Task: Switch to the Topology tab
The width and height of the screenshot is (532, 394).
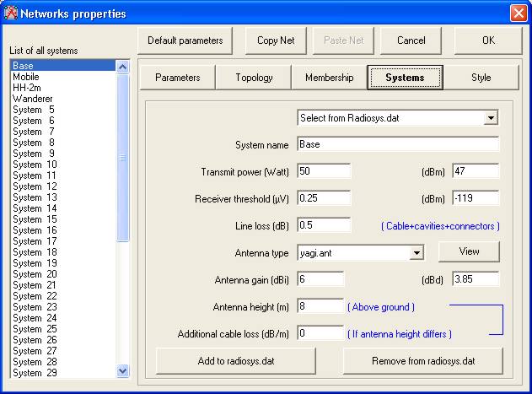Action: point(254,78)
